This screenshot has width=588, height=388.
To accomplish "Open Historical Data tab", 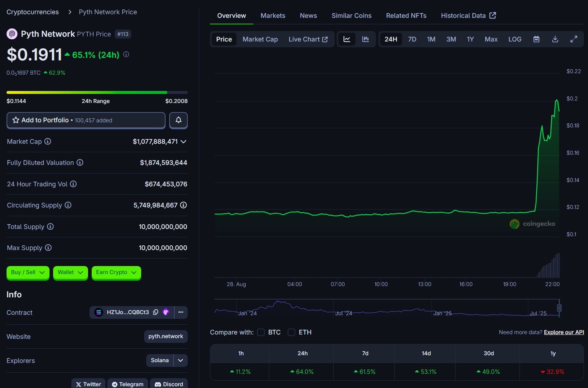I will 468,16.
